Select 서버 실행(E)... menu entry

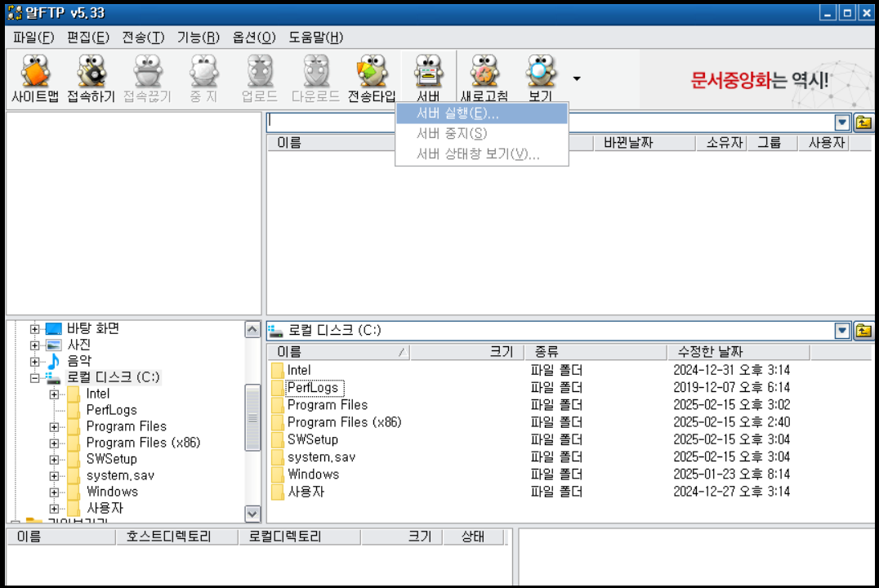[482, 114]
